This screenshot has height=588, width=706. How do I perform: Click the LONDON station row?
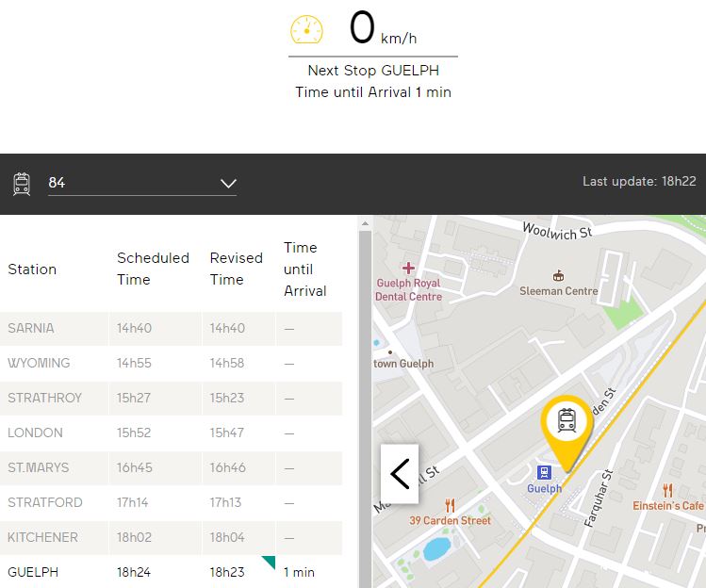pyautogui.click(x=170, y=433)
